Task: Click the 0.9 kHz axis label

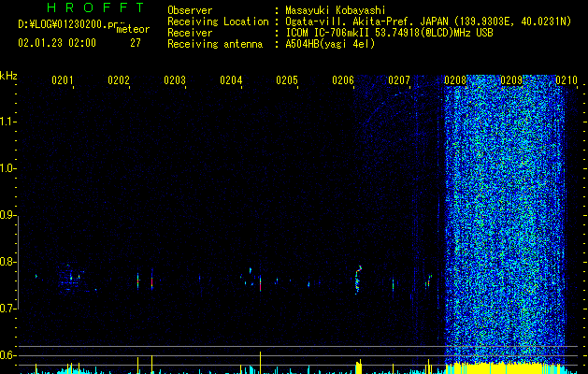Action: 7,215
